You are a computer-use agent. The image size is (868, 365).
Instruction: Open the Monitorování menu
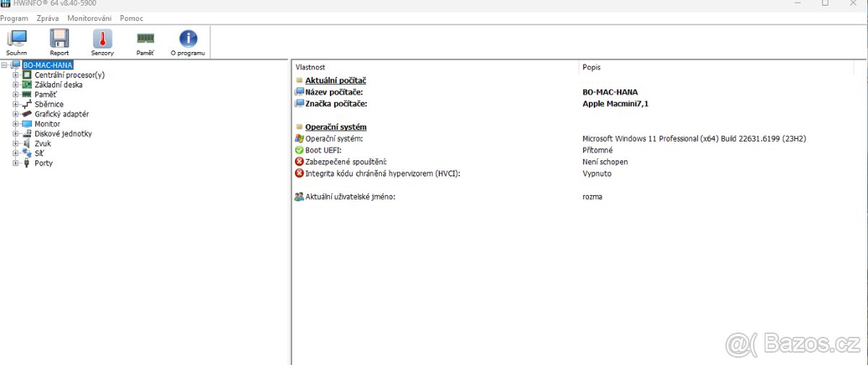[x=90, y=18]
